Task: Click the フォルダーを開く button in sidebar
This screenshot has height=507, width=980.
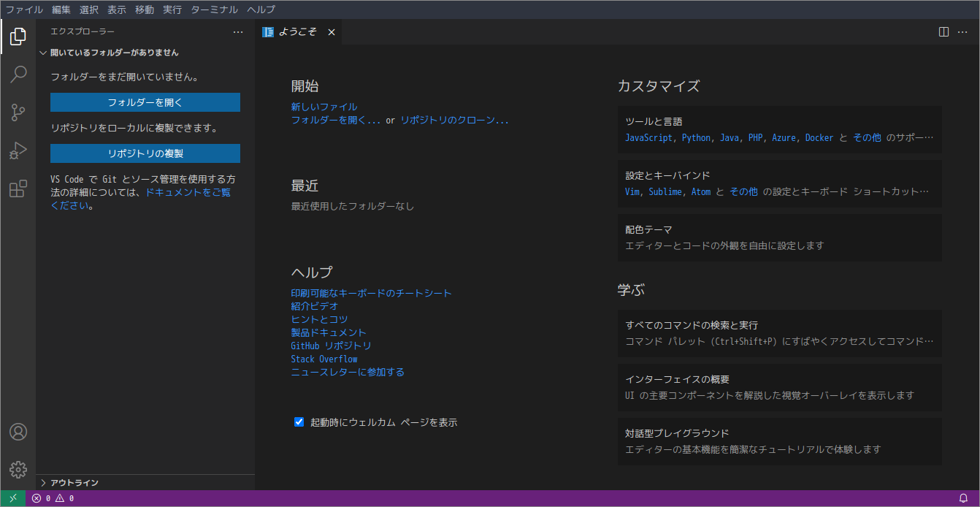Action: (x=145, y=102)
